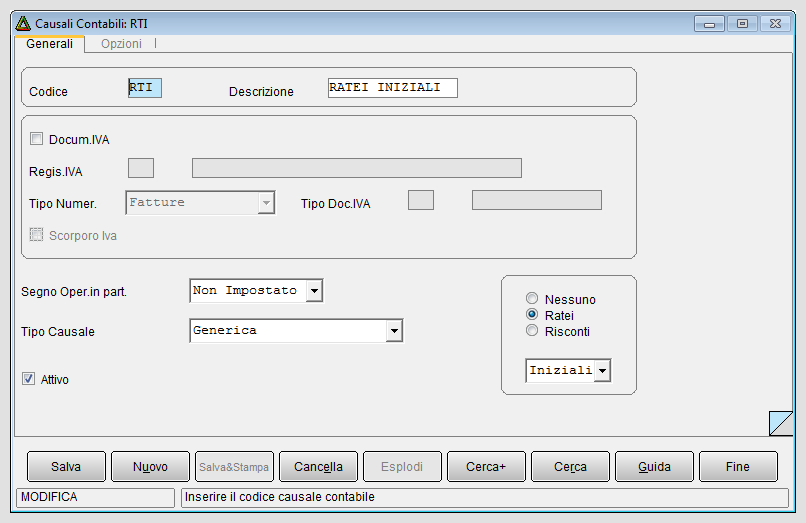
Task: Click the Salva button
Action: tap(66, 466)
